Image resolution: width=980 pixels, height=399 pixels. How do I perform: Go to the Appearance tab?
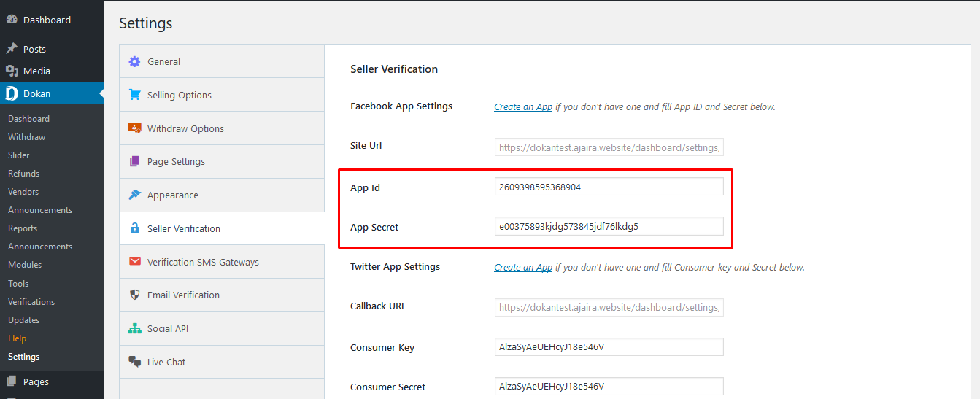click(x=222, y=195)
